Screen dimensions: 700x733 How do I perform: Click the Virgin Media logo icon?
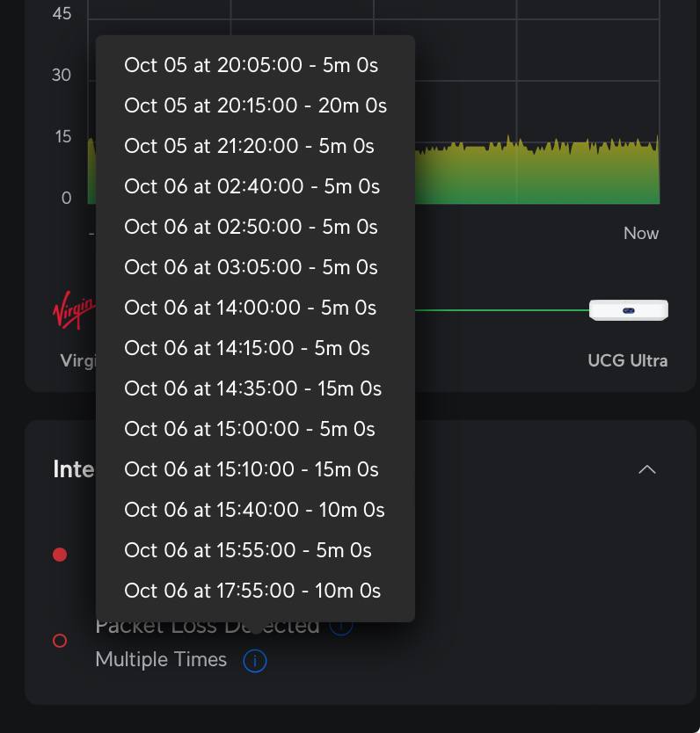(75, 312)
